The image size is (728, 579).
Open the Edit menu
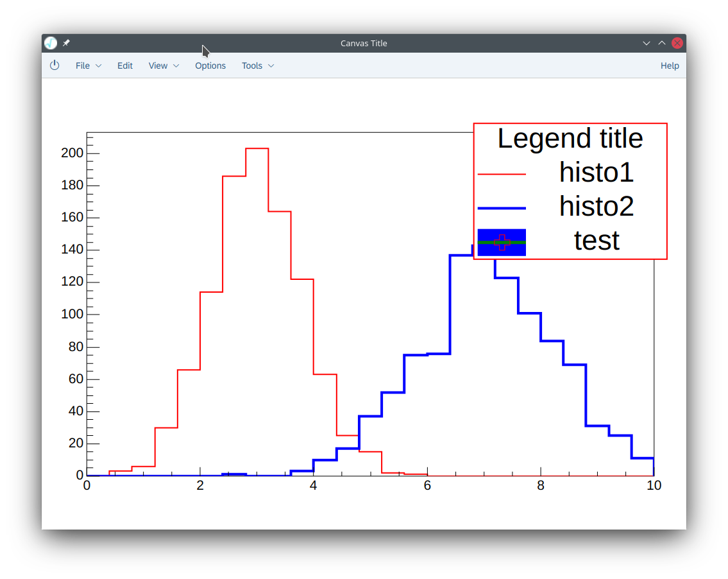tap(124, 65)
